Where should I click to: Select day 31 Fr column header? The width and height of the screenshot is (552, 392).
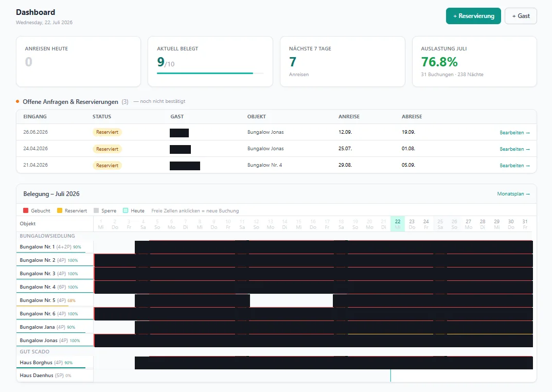click(x=525, y=224)
